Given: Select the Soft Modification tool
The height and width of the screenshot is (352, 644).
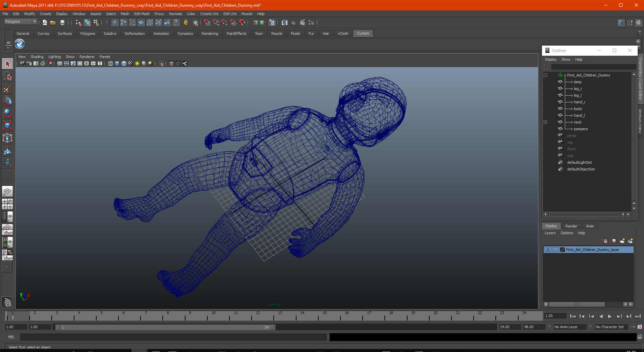Looking at the screenshot, I should tap(7, 151).
